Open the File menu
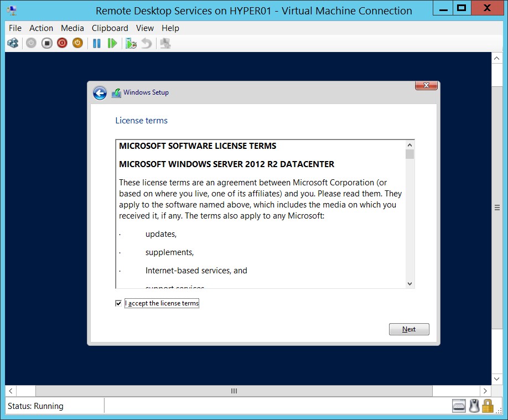The image size is (508, 420). (x=15, y=28)
